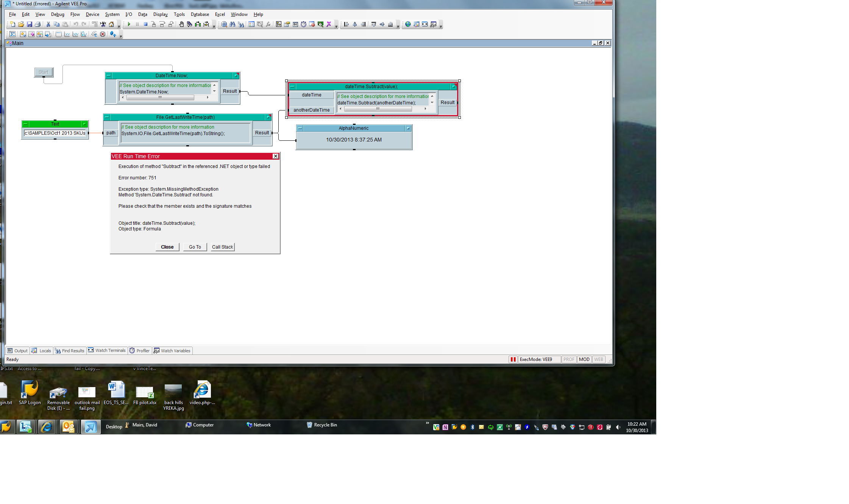Click the Home toolbar icon
This screenshot has width=849, height=504.
111,24
